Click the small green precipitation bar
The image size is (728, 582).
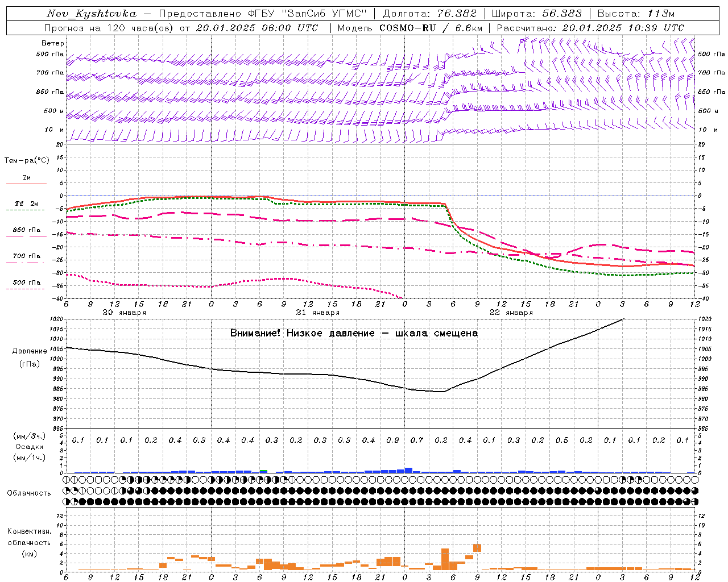[263, 471]
